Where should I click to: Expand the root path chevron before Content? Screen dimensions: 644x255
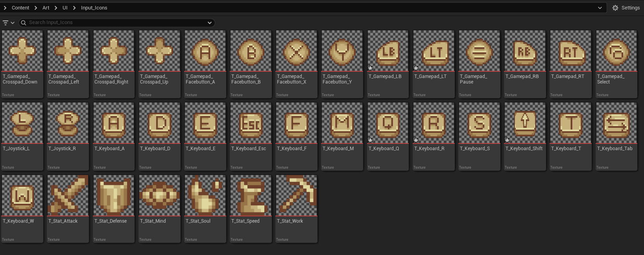pos(5,8)
